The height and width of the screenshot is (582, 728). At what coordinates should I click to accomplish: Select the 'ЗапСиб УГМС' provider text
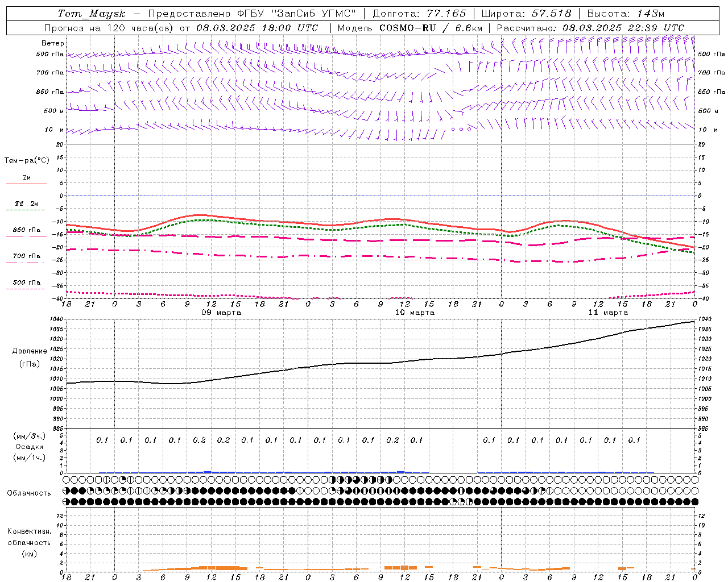pyautogui.click(x=314, y=14)
